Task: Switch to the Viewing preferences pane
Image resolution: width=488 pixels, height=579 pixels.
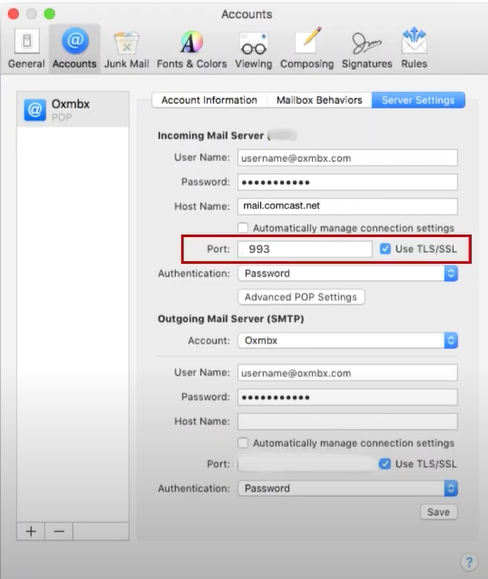Action: pyautogui.click(x=253, y=49)
